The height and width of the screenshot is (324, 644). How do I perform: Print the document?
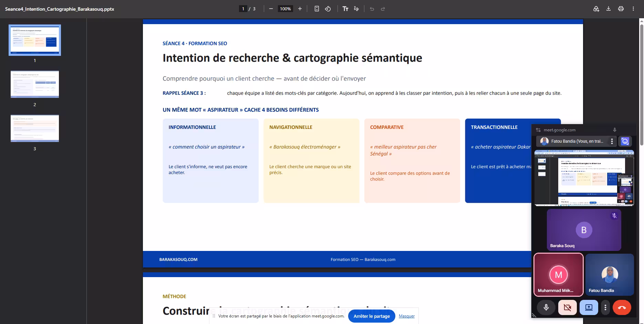pyautogui.click(x=621, y=9)
